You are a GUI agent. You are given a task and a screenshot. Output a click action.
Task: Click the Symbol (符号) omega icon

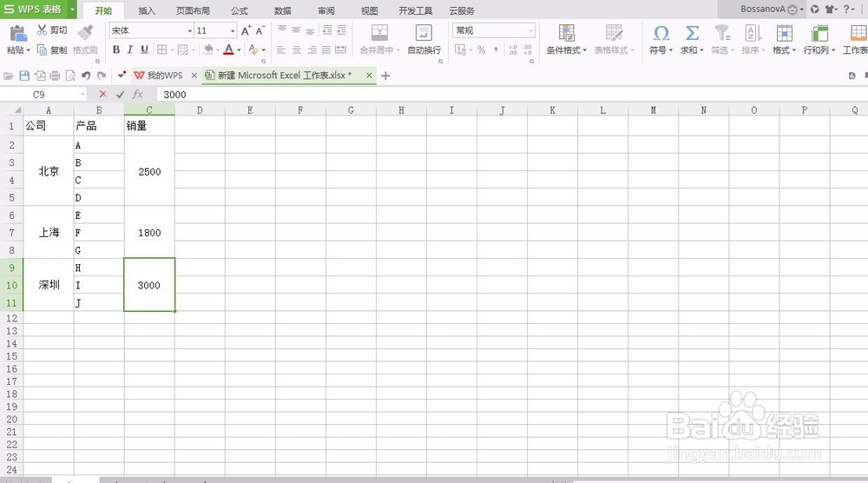[661, 33]
